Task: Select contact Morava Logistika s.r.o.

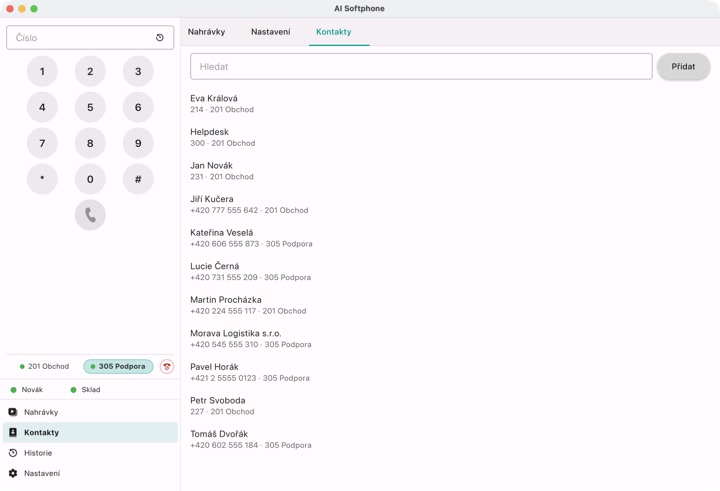Action: 450,339
